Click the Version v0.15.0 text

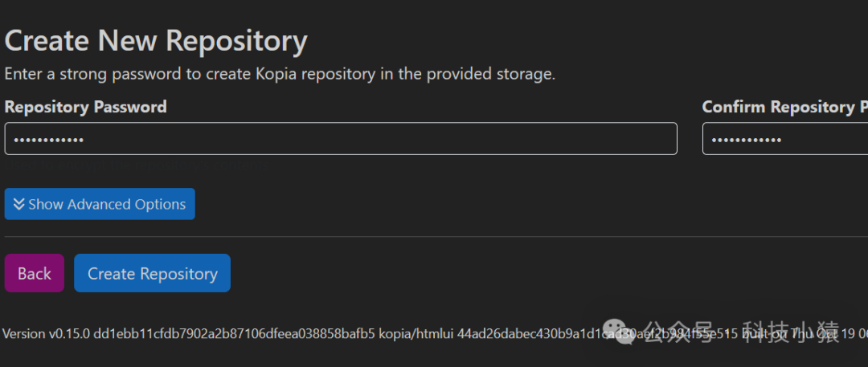(45, 333)
